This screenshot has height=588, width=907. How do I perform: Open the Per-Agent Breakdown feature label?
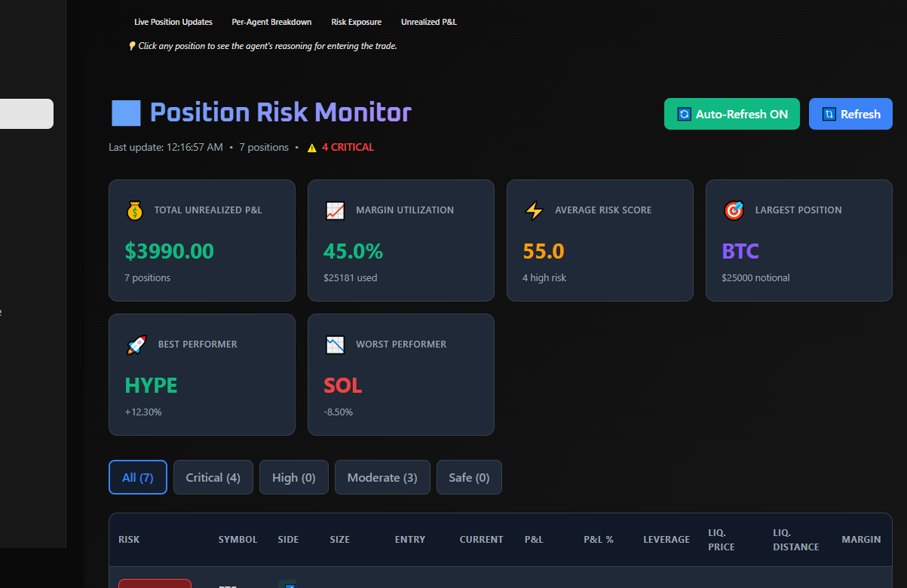coord(271,23)
